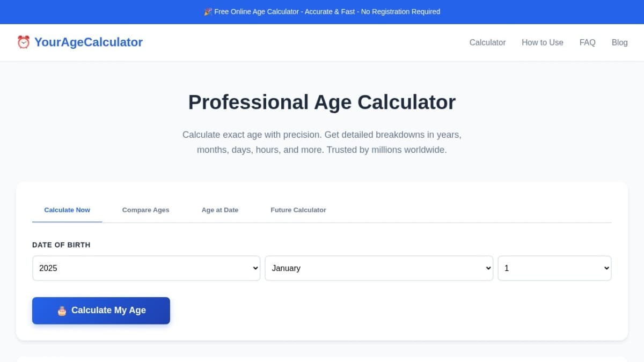This screenshot has width=644, height=362.
Task: Open the FAQ menu item
Action: click(587, 42)
